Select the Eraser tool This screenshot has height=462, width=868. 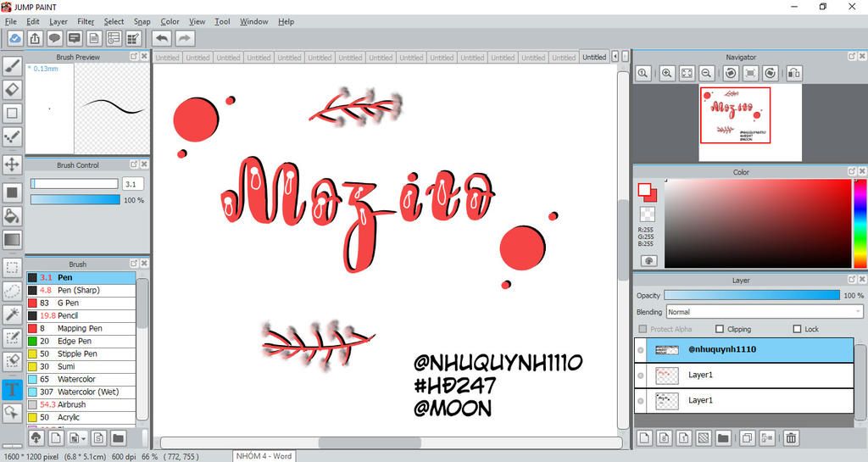tap(12, 90)
